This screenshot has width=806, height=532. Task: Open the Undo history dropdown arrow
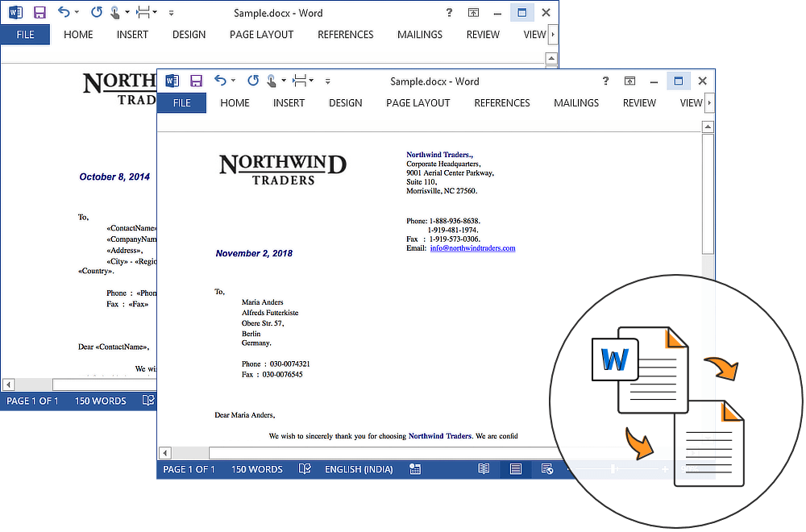coord(234,81)
